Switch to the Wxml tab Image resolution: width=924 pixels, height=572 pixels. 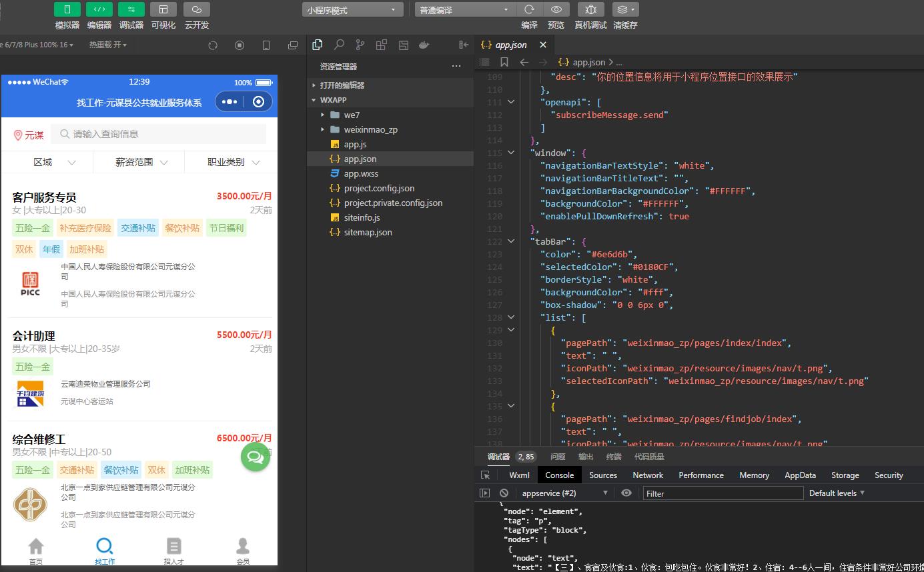tap(519, 475)
